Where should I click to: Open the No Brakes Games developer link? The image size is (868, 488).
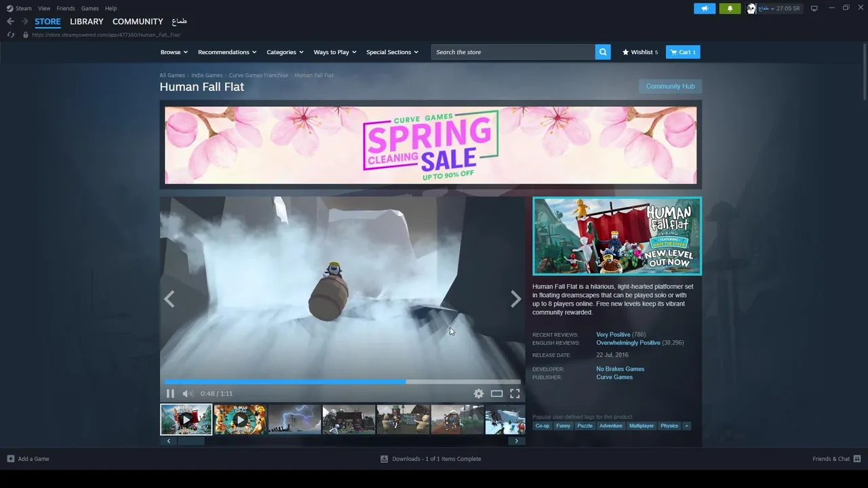coord(620,369)
